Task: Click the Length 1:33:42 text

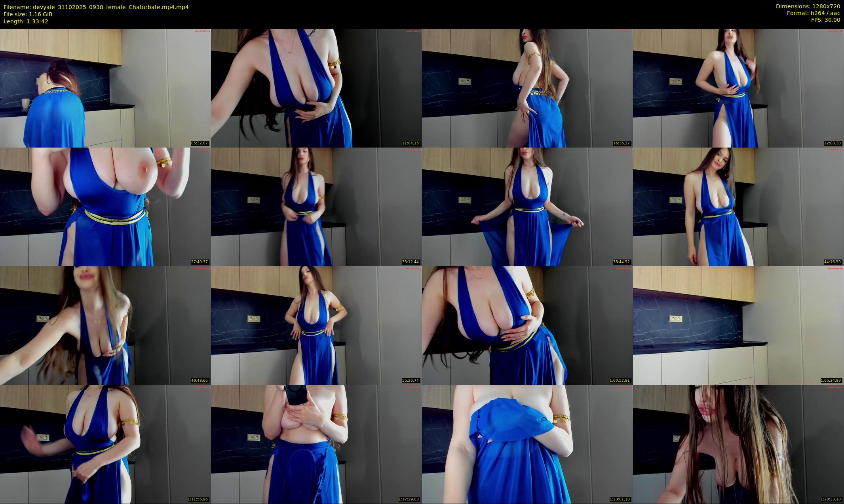Action: pyautogui.click(x=26, y=21)
